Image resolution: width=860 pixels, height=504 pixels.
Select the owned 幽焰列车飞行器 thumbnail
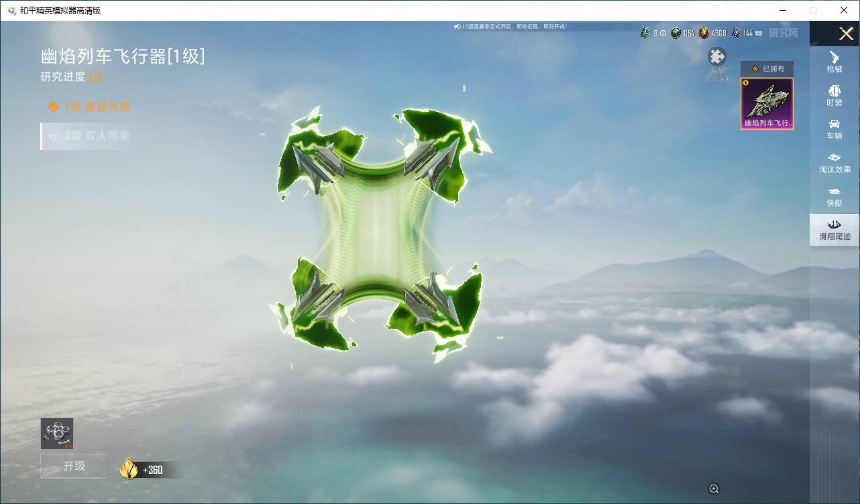(767, 103)
